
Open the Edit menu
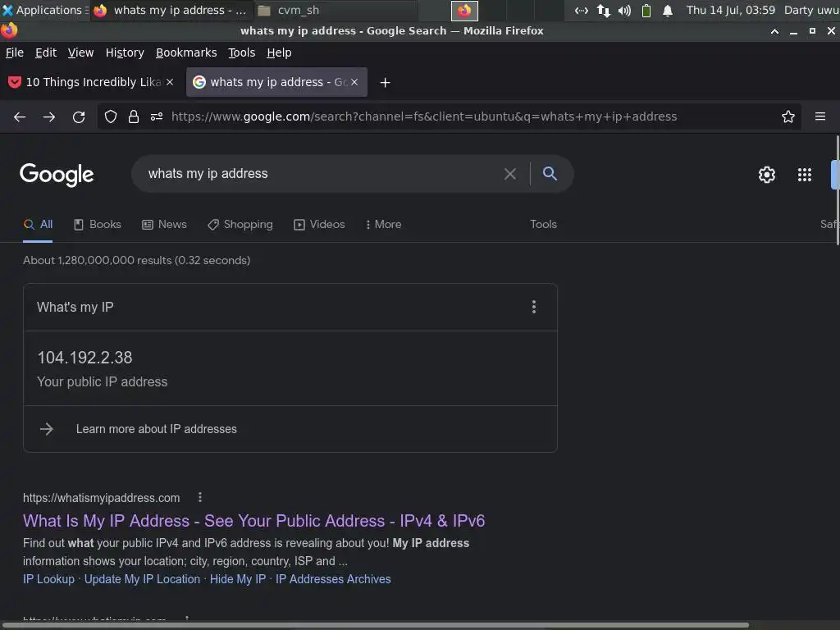(x=46, y=52)
